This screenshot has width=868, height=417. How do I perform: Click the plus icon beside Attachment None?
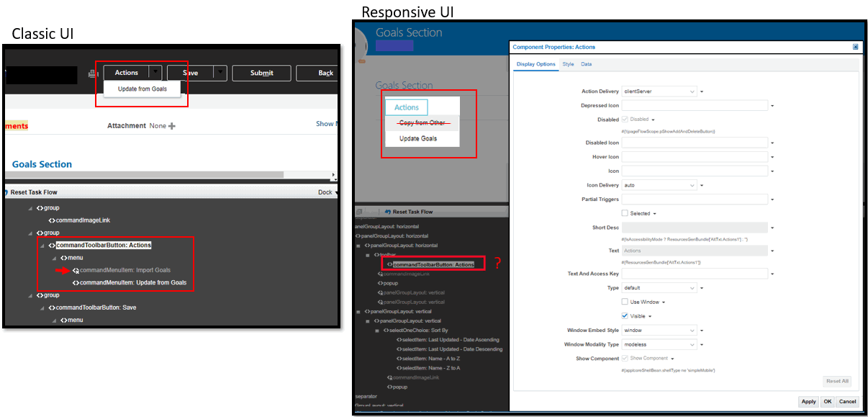click(x=172, y=126)
